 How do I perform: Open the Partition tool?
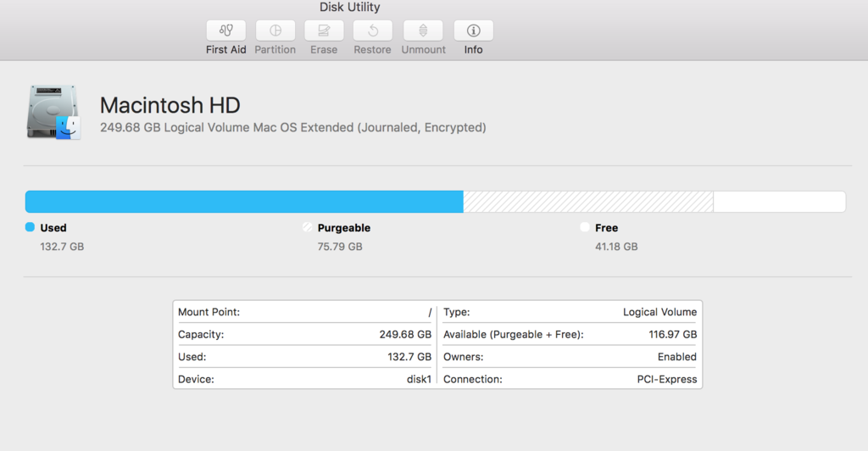[275, 31]
